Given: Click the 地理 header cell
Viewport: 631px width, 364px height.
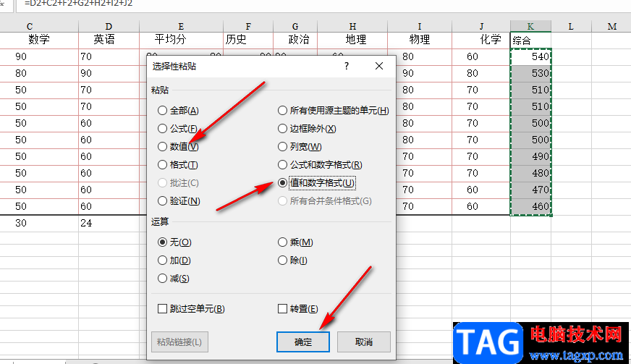Looking at the screenshot, I should click(352, 41).
